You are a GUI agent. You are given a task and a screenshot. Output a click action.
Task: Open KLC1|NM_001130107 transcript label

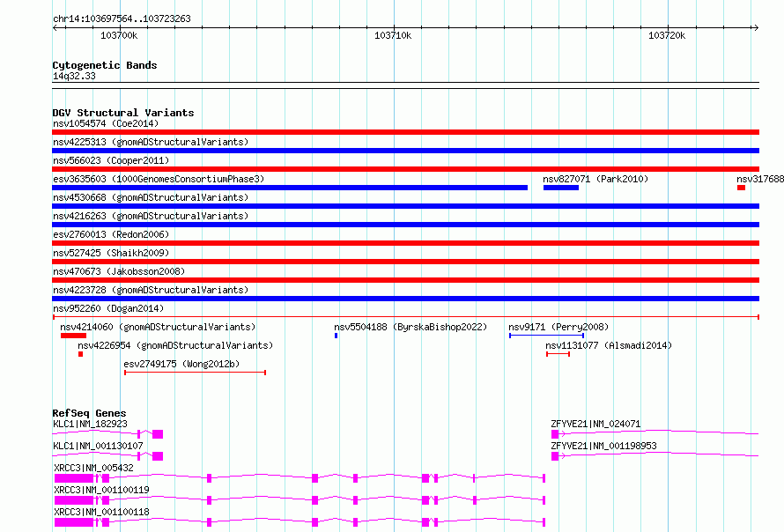pyautogui.click(x=98, y=446)
